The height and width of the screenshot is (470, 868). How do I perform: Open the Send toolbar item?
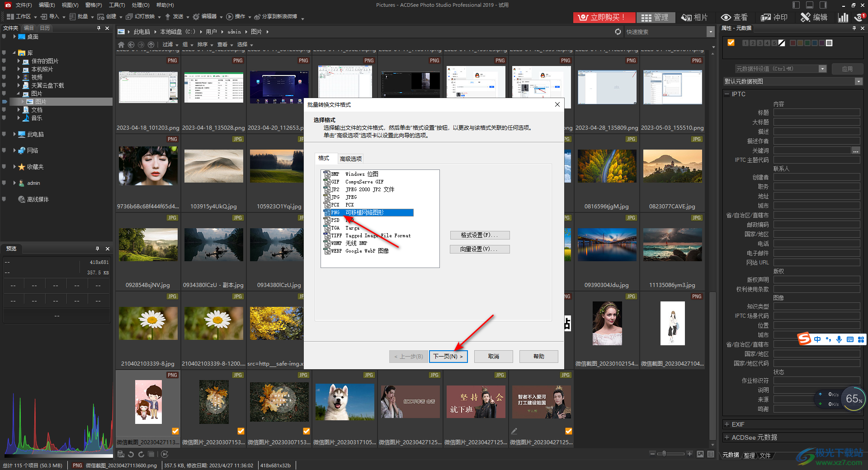[176, 17]
